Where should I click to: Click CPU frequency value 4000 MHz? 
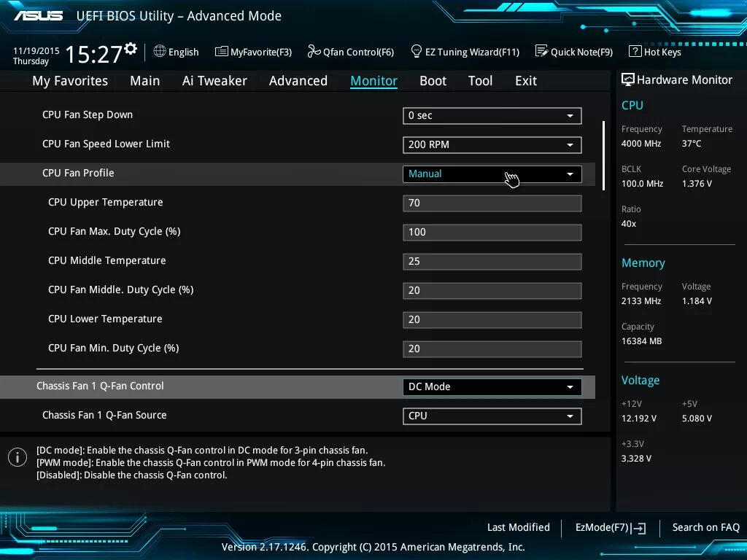(x=640, y=144)
